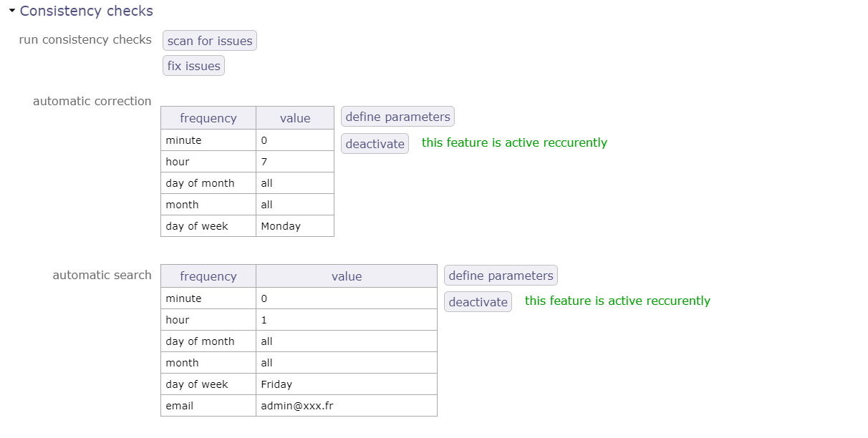Click value header in automatic search table
868x438 pixels.
[x=347, y=276]
